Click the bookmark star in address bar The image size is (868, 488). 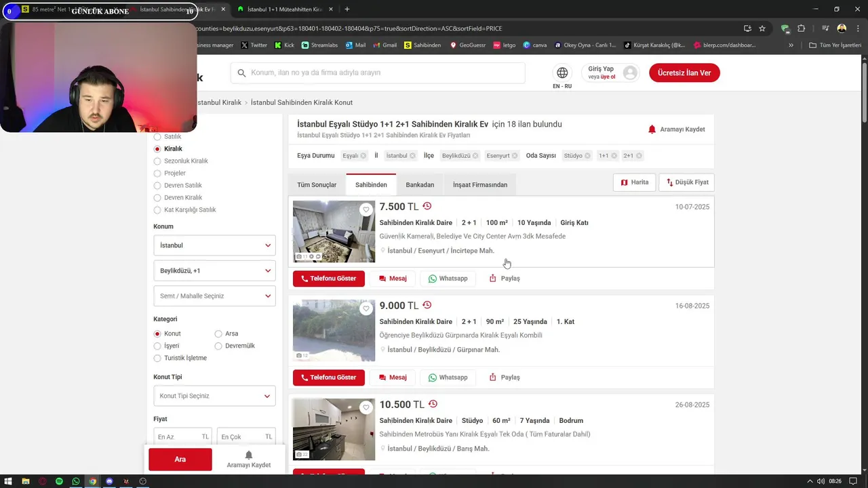tap(762, 28)
